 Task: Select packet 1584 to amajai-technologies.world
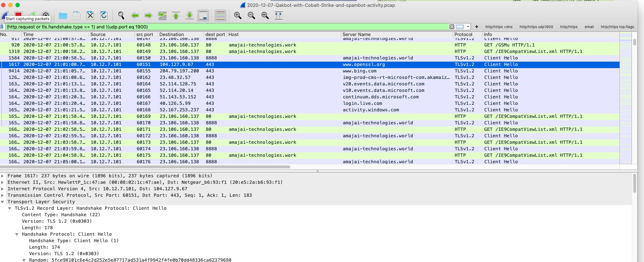point(309,58)
